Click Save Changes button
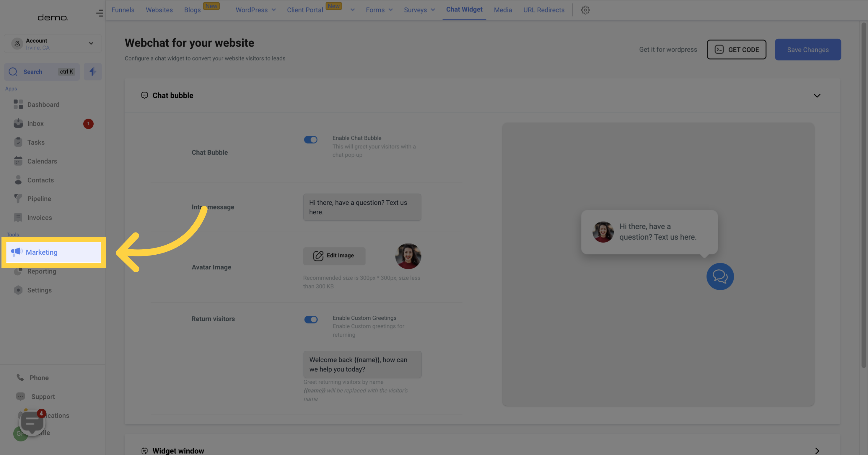868x455 pixels. (808, 50)
